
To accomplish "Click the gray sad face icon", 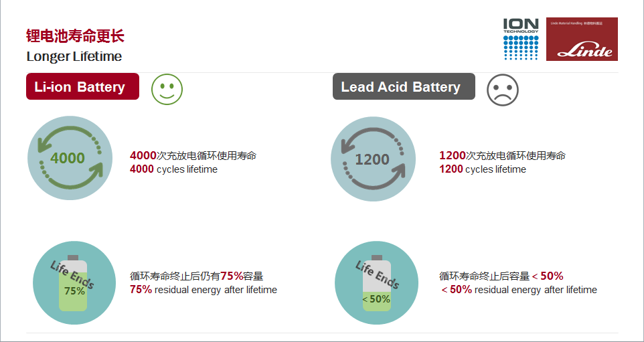I will coord(503,90).
